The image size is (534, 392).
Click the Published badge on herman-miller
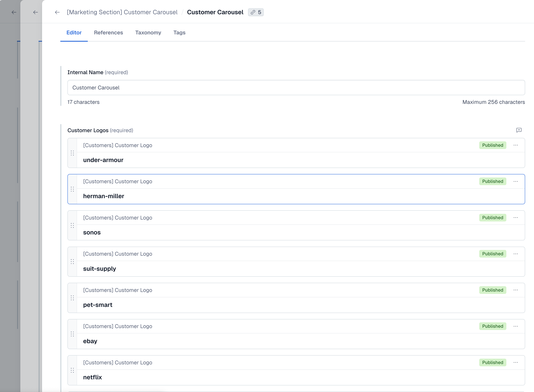[x=492, y=181]
